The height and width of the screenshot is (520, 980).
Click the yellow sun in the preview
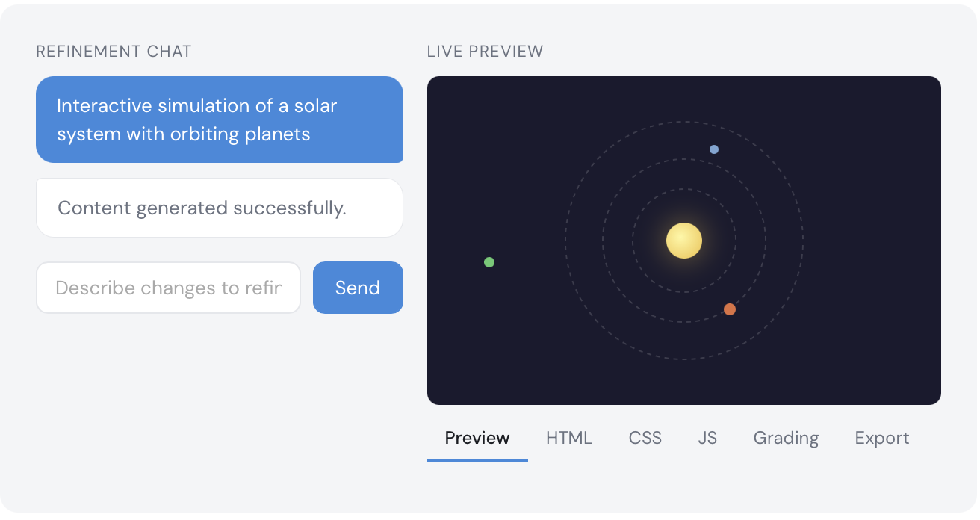pos(684,241)
